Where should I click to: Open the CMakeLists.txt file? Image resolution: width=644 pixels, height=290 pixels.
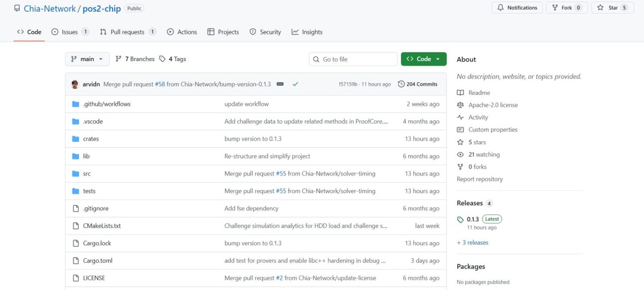[101, 226]
